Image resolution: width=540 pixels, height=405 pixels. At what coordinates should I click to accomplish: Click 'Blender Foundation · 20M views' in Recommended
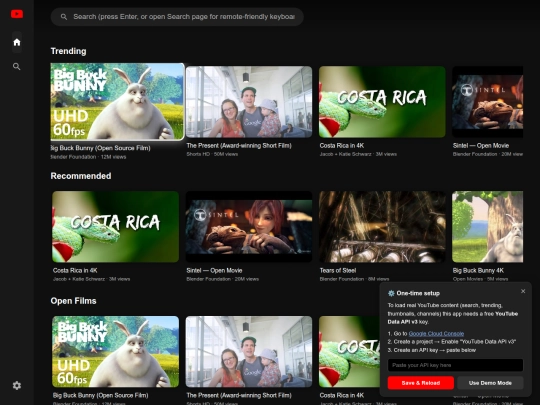[x=222, y=279]
